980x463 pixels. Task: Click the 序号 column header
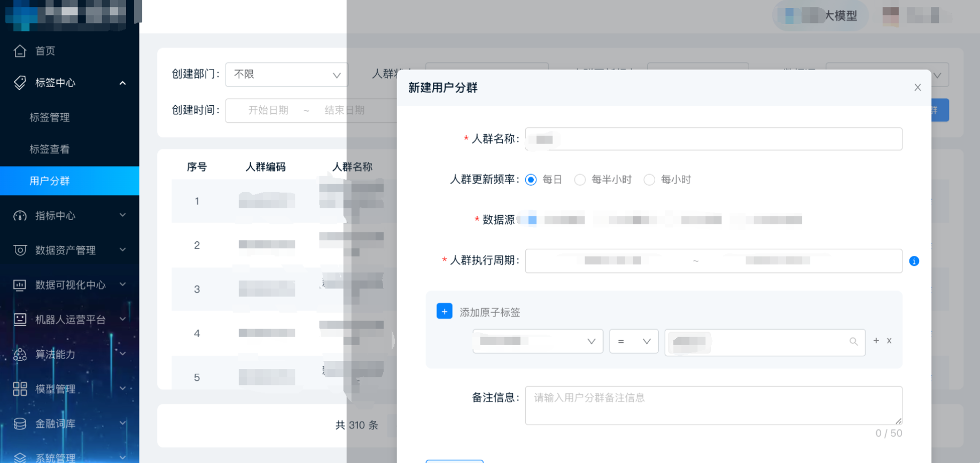pos(197,167)
